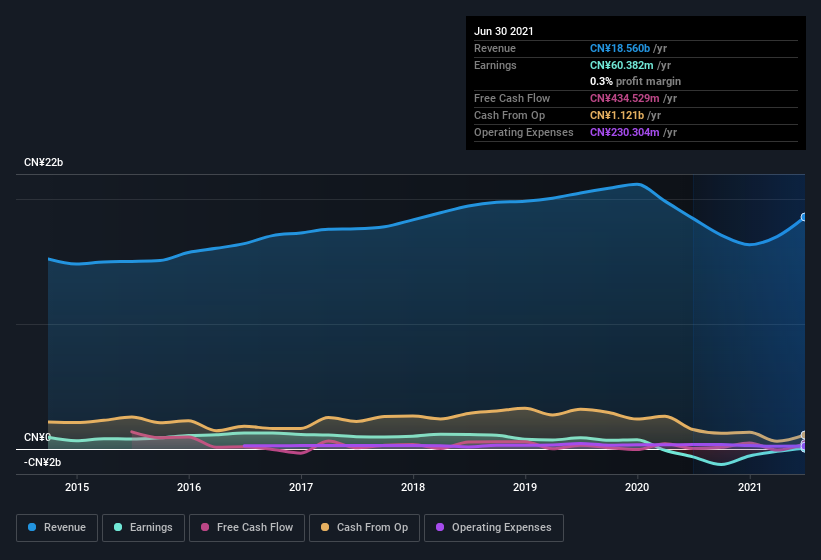Toggle the Free Cash Flow legend button
This screenshot has width=821, height=560.
pos(247,528)
